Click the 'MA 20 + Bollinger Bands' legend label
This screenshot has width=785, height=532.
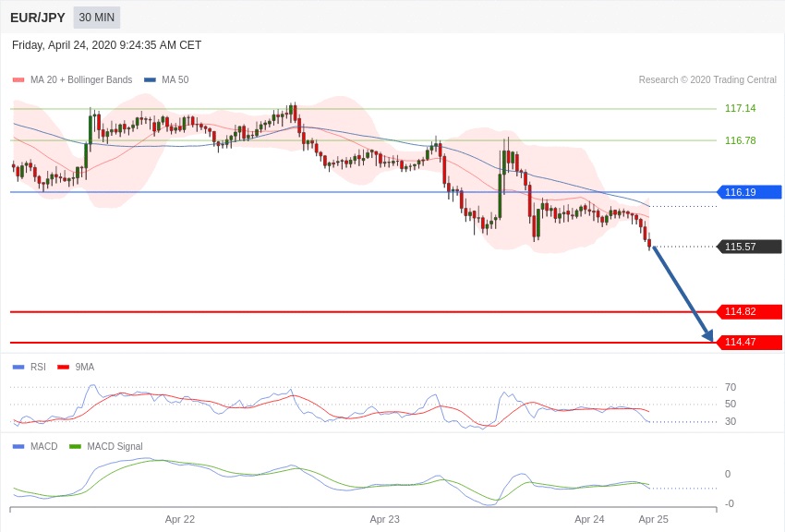pyautogui.click(x=81, y=79)
